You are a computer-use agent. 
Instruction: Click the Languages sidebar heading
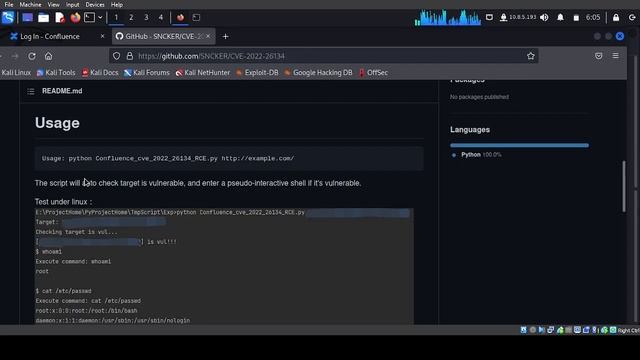tap(470, 130)
